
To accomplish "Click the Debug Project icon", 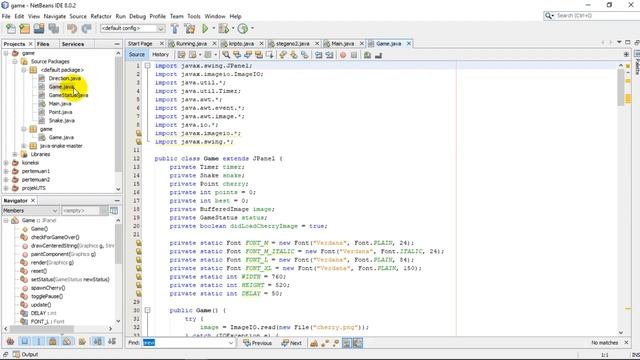I will pos(224,29).
